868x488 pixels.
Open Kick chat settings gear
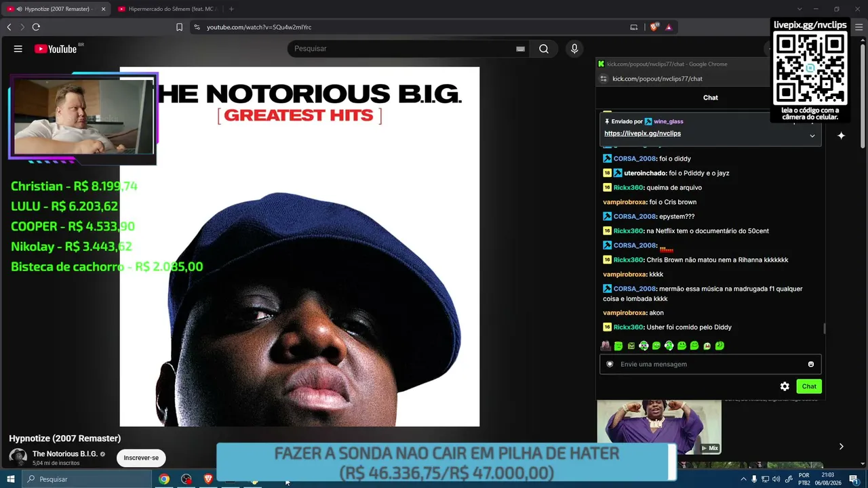[785, 386]
